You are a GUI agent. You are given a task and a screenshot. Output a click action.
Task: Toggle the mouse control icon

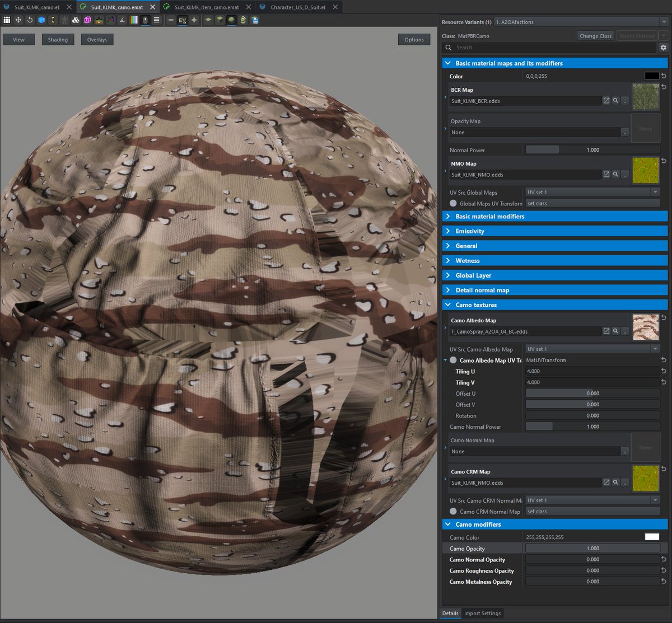coord(145,20)
